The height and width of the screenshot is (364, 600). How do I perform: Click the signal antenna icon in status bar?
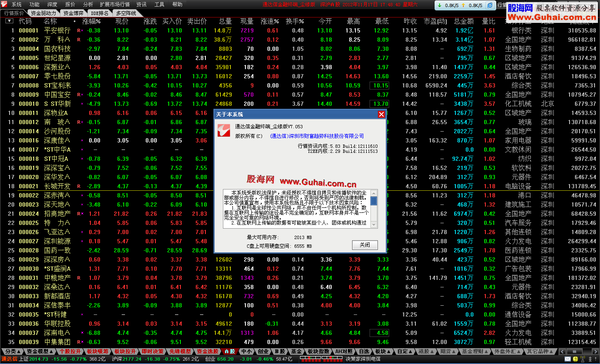(583, 359)
